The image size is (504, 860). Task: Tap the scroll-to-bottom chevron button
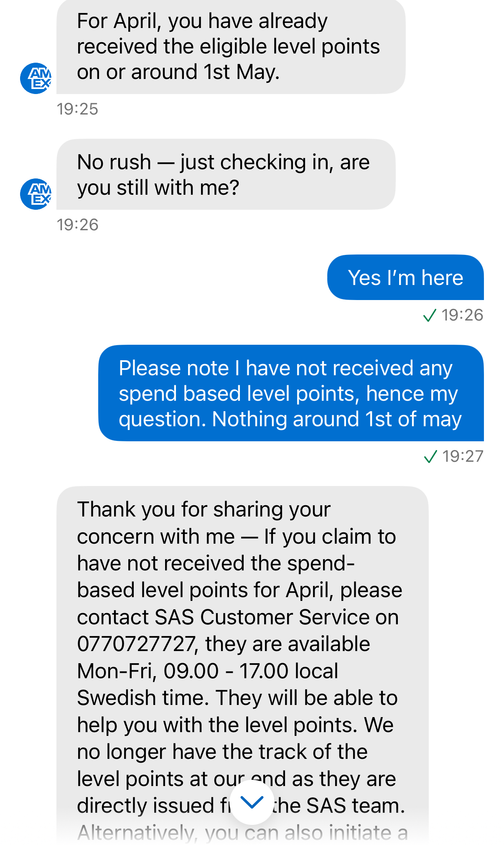[x=252, y=802]
